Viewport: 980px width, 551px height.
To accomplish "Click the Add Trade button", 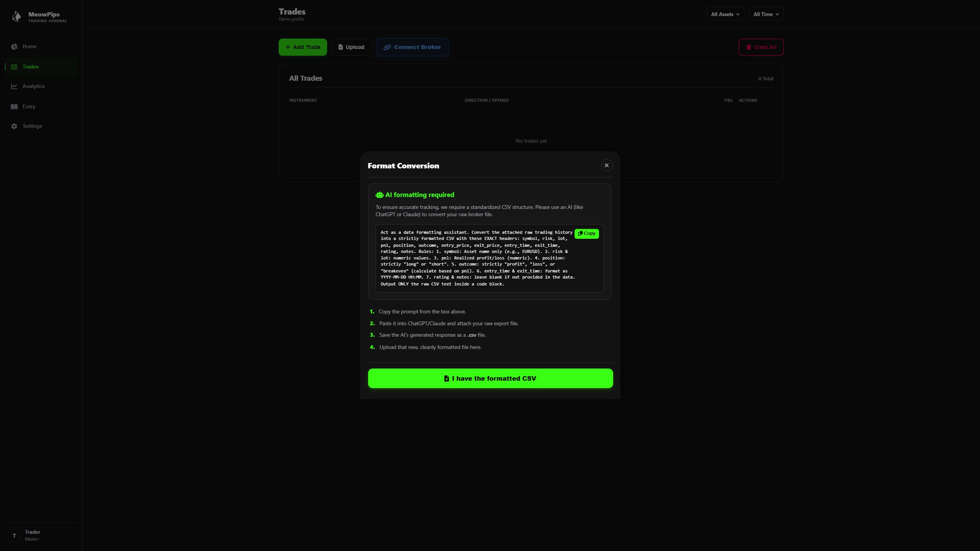I will (303, 47).
